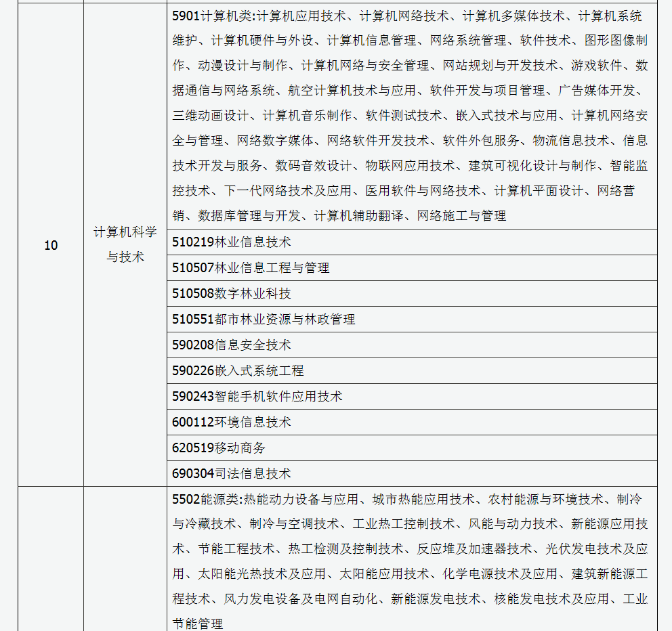
Task: Select 热能动力设备与应用 in the energy list
Action: (301, 500)
